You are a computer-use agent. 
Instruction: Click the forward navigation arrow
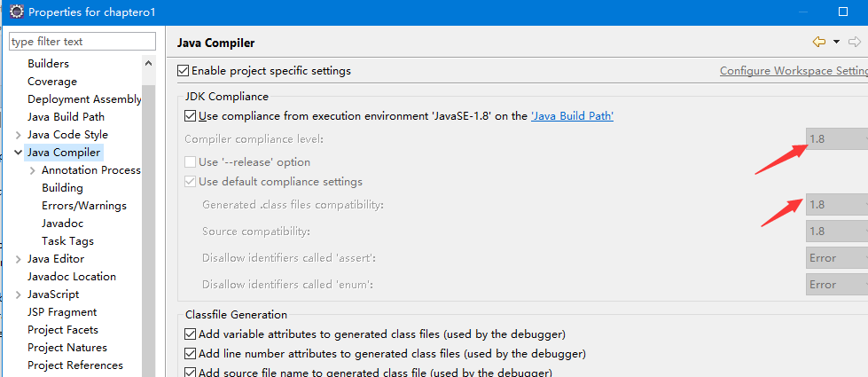tap(854, 42)
